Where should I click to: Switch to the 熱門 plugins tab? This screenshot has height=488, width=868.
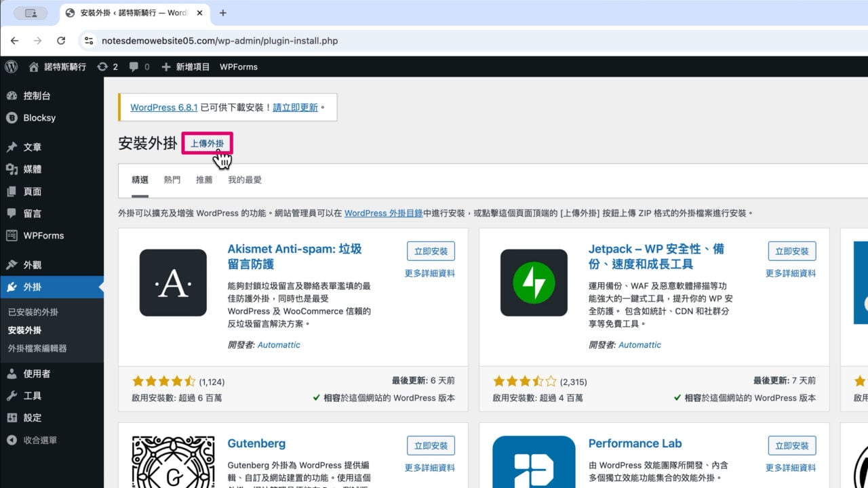(x=172, y=180)
